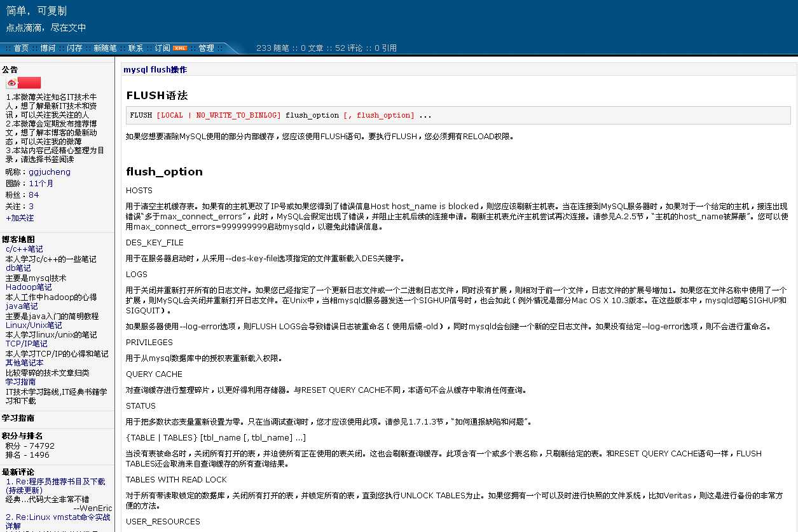This screenshot has width=798, height=532.
Task: Click the flush_option heading
Action: [x=164, y=172]
